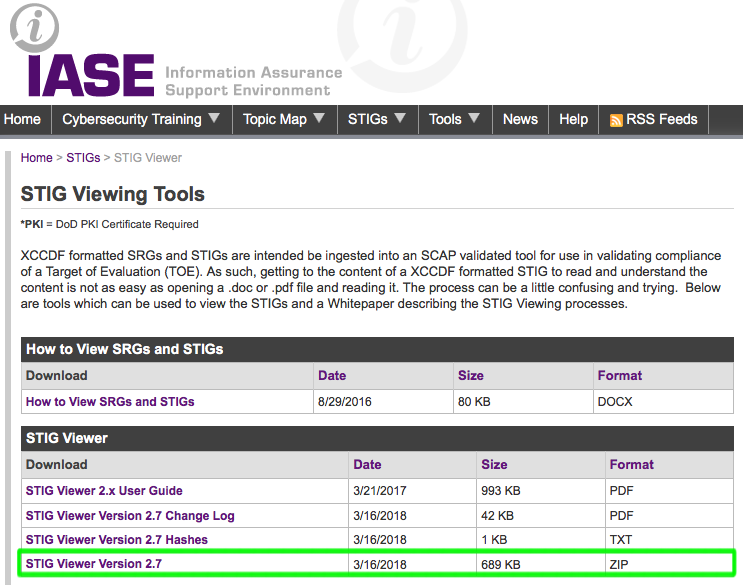The image size is (743, 585).
Task: Open STIG Viewer Version 2.7 Change Log
Action: (x=130, y=516)
